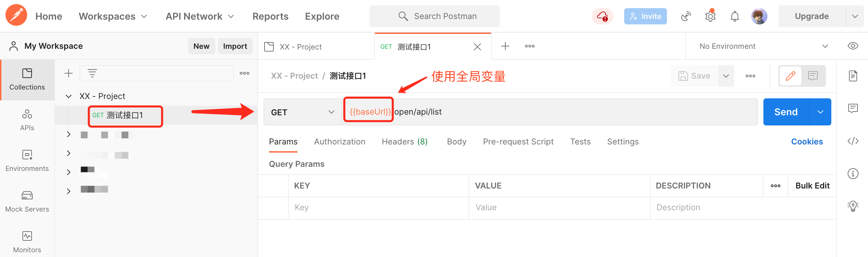Screen dimensions: 868x257
Task: Open the Explore page
Action: (322, 16)
